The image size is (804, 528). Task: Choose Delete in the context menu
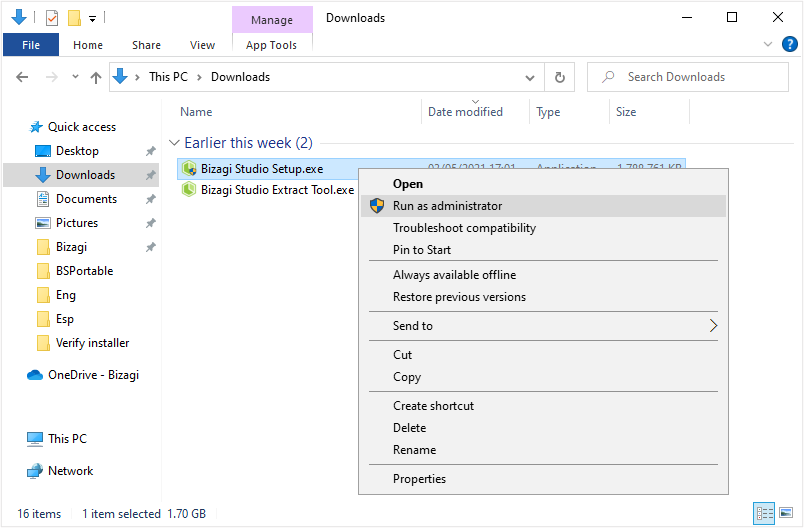pos(544,428)
